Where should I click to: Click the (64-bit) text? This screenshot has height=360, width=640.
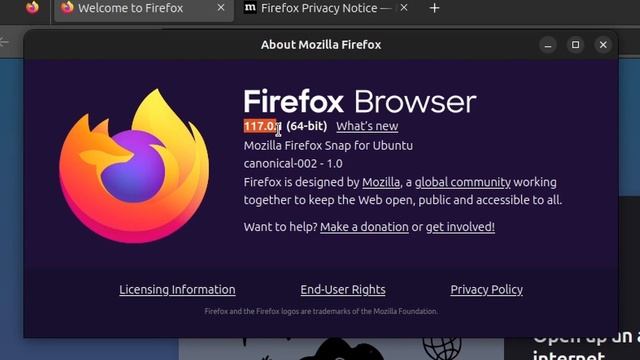[x=307, y=126]
